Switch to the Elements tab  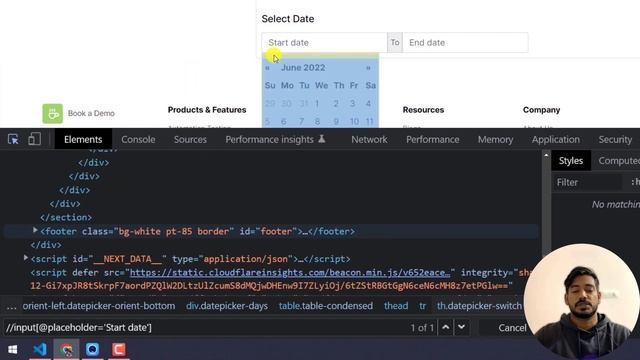83,139
